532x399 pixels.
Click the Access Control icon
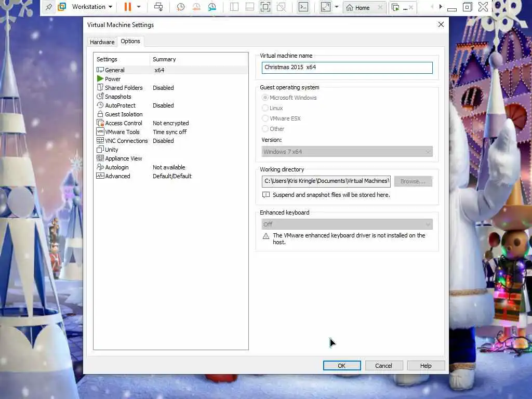click(x=100, y=123)
